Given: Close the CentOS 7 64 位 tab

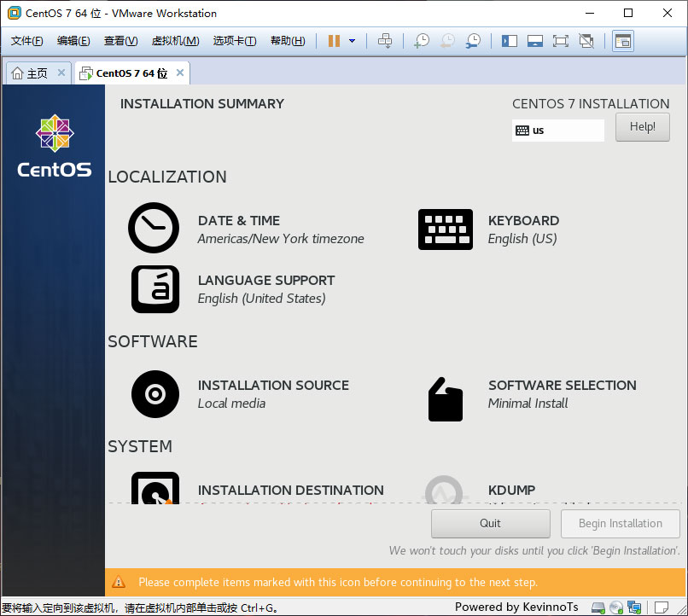Looking at the screenshot, I should point(180,73).
